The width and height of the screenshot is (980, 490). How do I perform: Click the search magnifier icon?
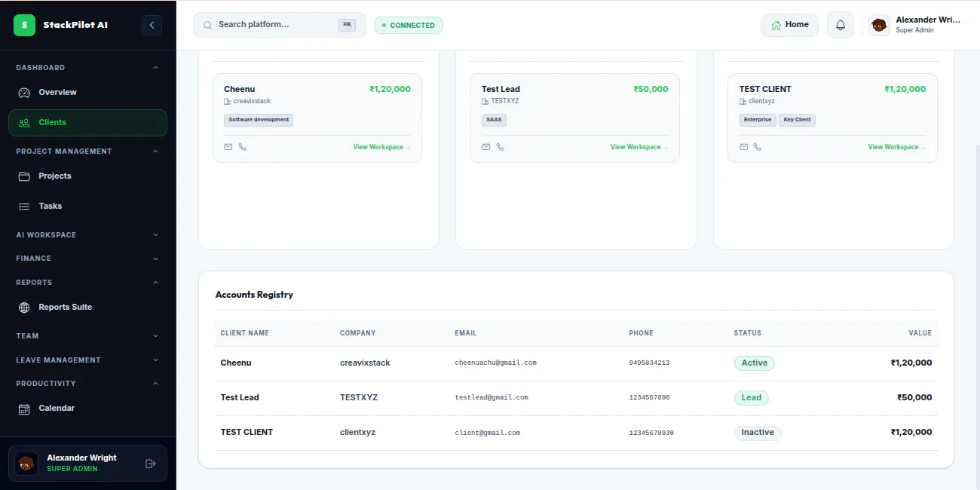click(207, 25)
